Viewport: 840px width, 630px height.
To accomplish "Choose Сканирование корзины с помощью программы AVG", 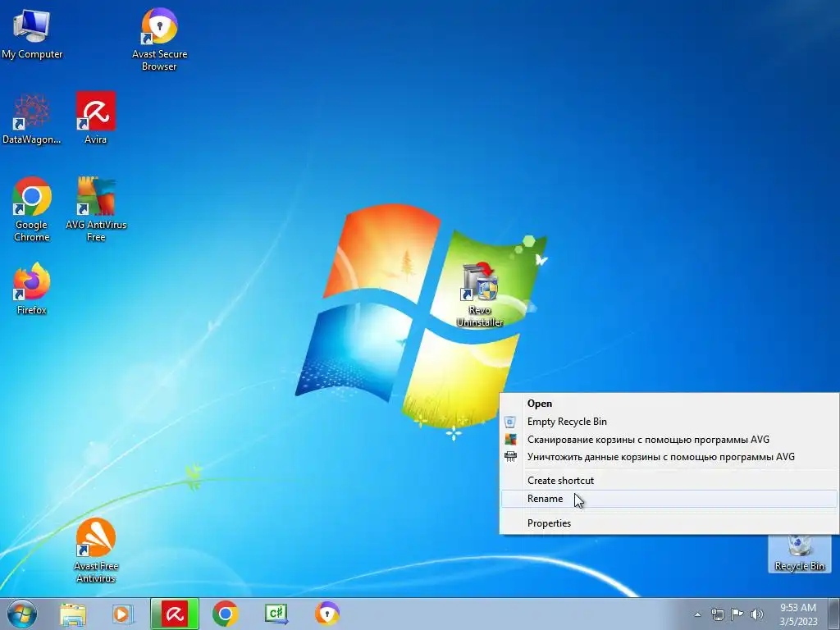I will [x=669, y=440].
